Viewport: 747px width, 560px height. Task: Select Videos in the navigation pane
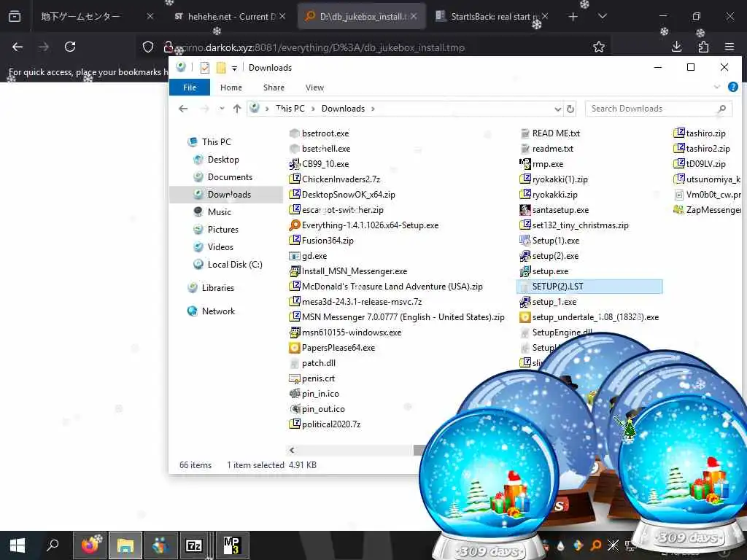[220, 247]
